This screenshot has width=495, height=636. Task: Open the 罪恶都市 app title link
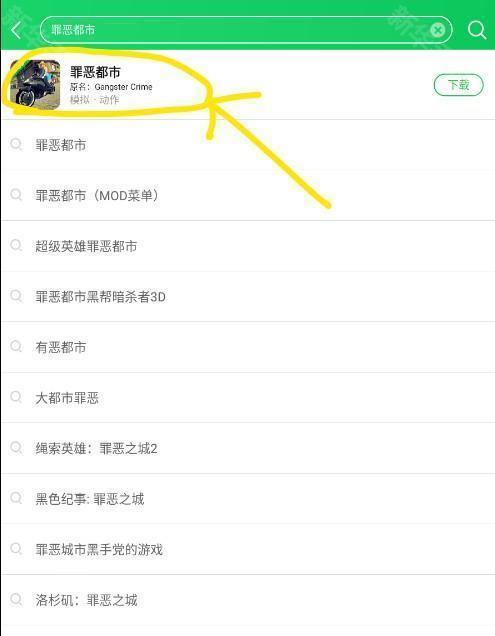coord(95,72)
